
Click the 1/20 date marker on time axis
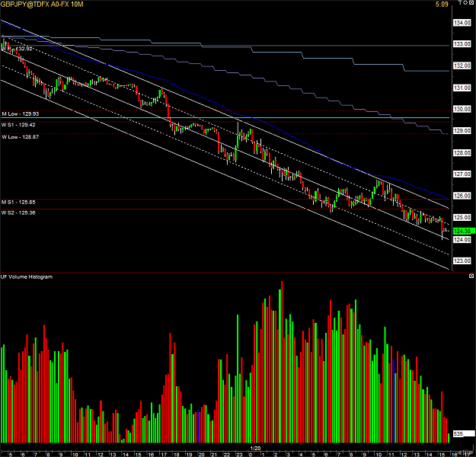255,449
